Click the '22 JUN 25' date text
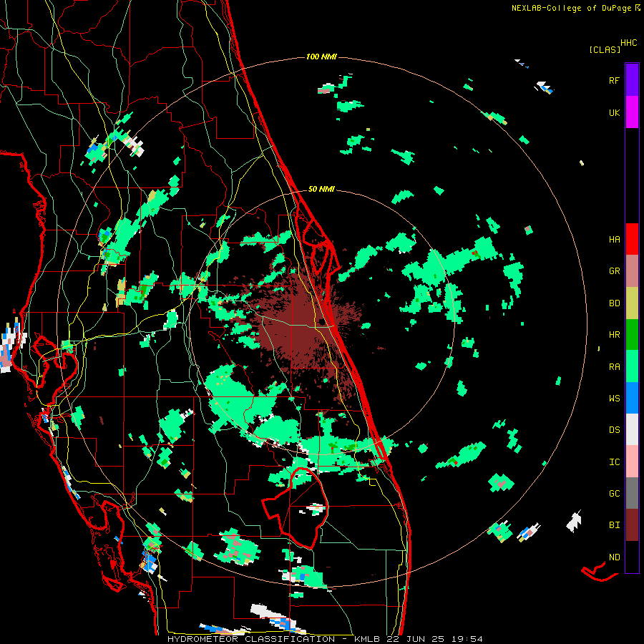This screenshot has height=644, width=644. [416, 639]
